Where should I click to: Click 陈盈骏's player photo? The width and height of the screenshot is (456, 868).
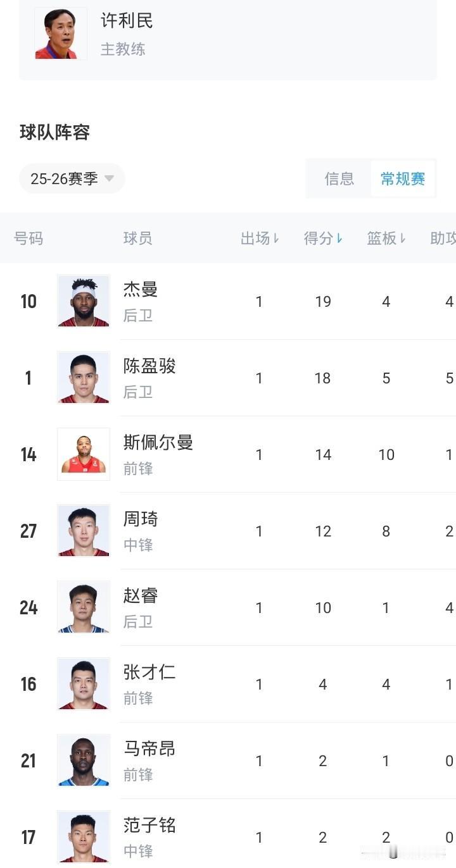pyautogui.click(x=83, y=377)
